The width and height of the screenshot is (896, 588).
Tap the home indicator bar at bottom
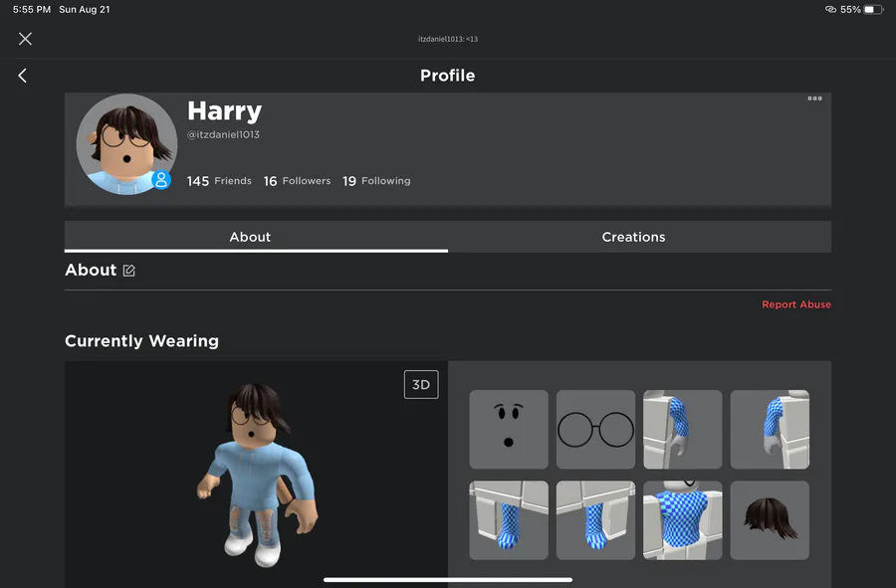[448, 579]
